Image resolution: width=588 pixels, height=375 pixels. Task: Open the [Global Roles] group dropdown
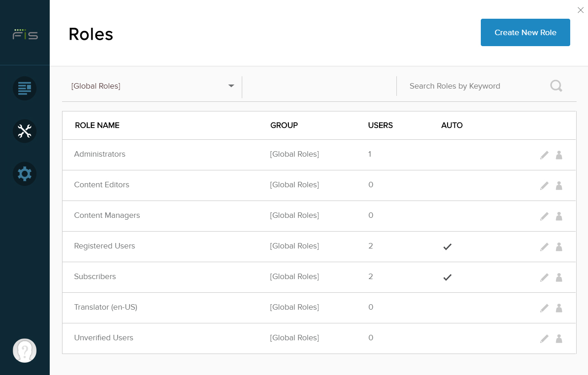click(152, 86)
